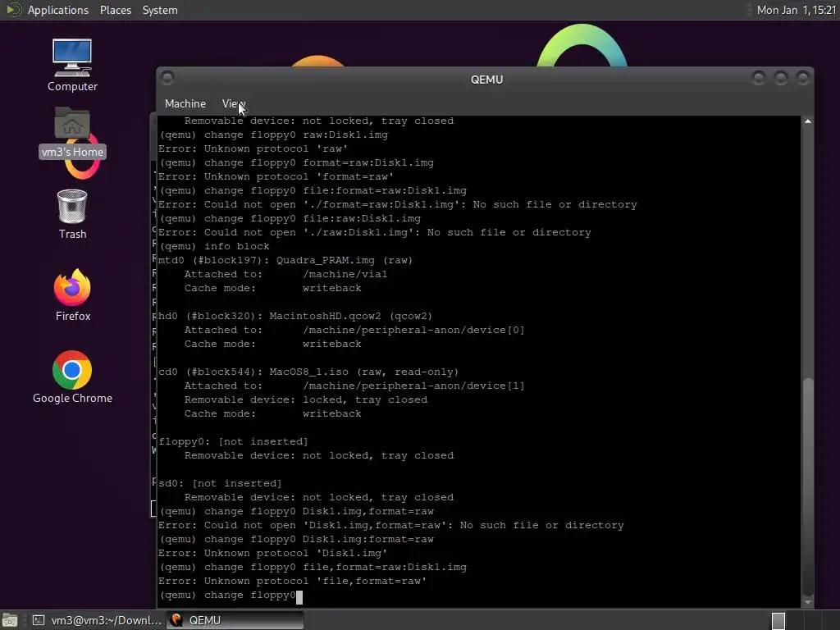Close the QEMU window
The height and width of the screenshot is (630, 840).
(802, 78)
